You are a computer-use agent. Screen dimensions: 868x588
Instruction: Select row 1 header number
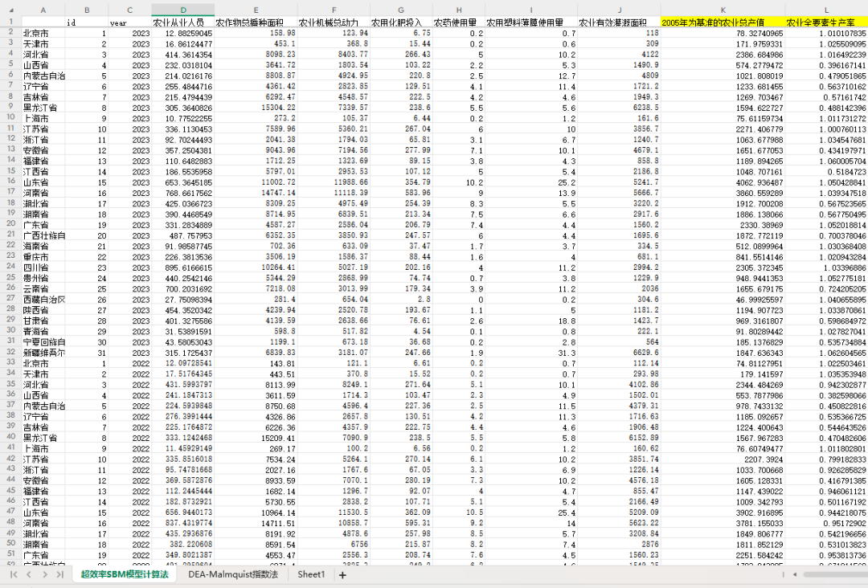pos(10,22)
